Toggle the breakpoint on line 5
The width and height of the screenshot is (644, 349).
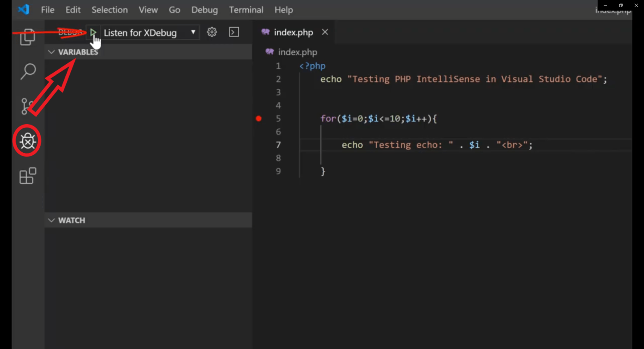(258, 119)
